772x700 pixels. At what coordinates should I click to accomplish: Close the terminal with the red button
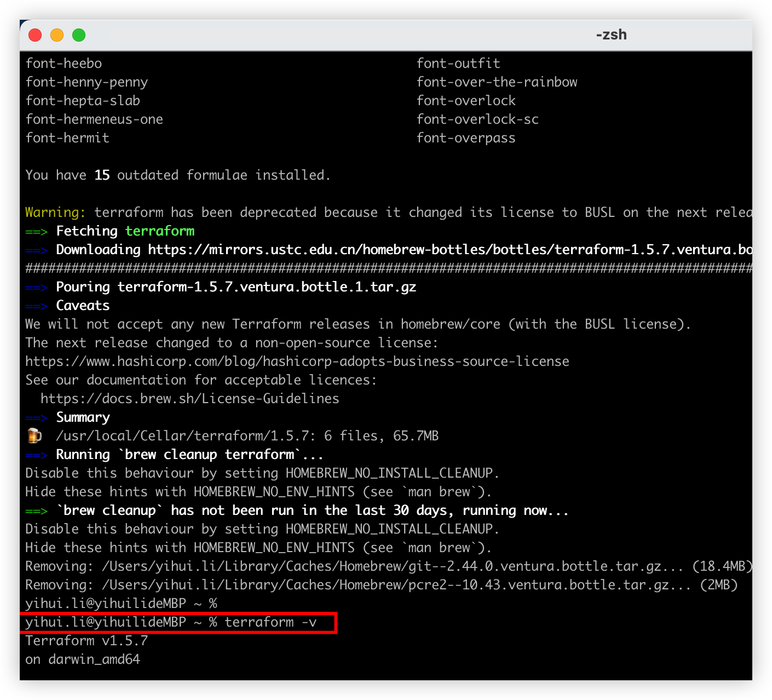pyautogui.click(x=35, y=35)
